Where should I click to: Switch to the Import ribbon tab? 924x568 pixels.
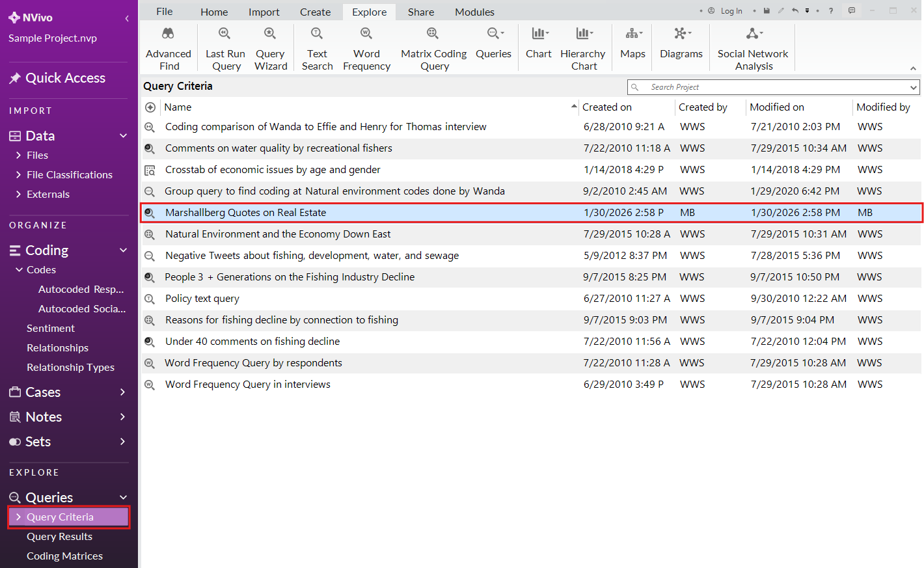coord(264,12)
